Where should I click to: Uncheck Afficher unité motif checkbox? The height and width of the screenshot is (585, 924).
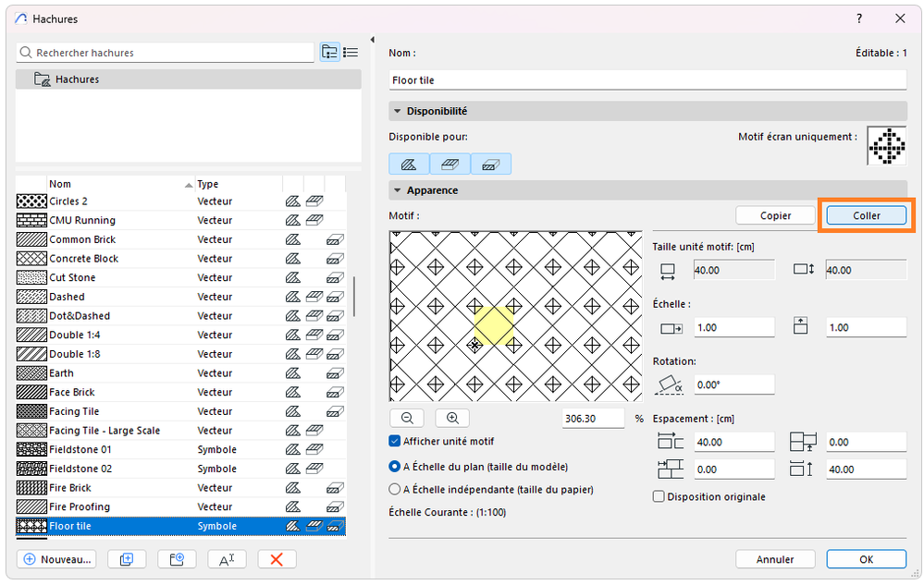pyautogui.click(x=395, y=441)
